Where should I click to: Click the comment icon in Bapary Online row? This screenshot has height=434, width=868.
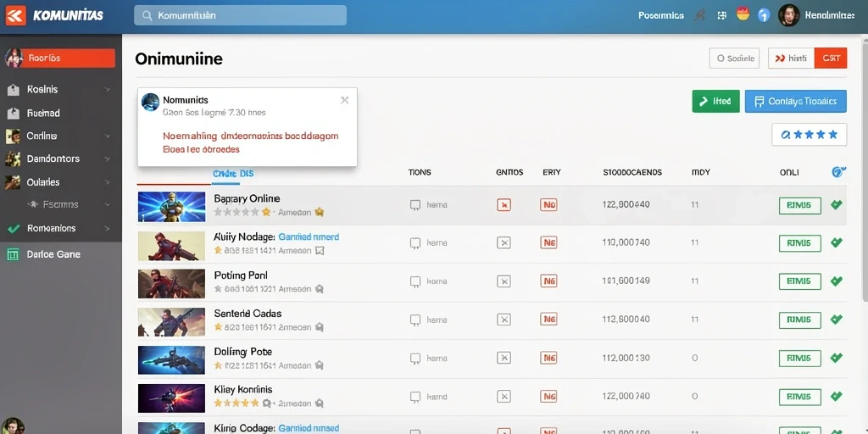[x=415, y=205]
